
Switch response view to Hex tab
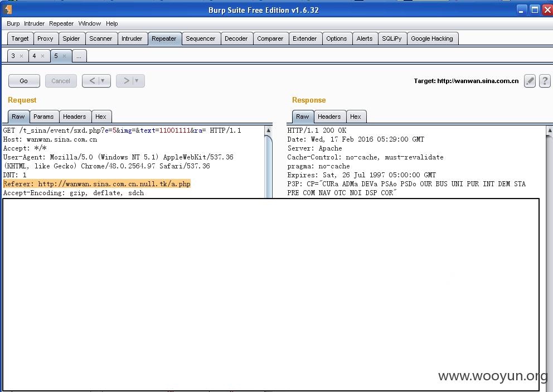356,117
